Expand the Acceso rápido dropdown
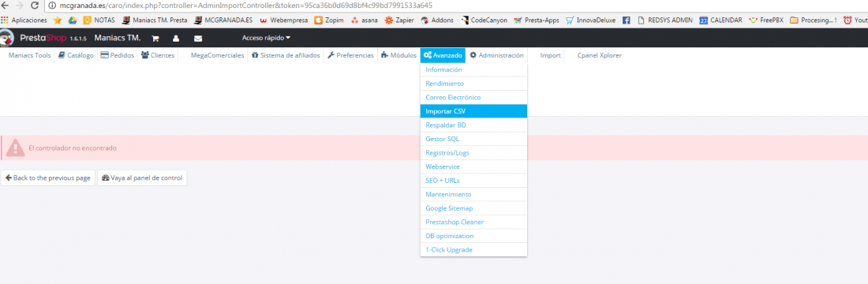868x284 pixels. click(x=266, y=38)
